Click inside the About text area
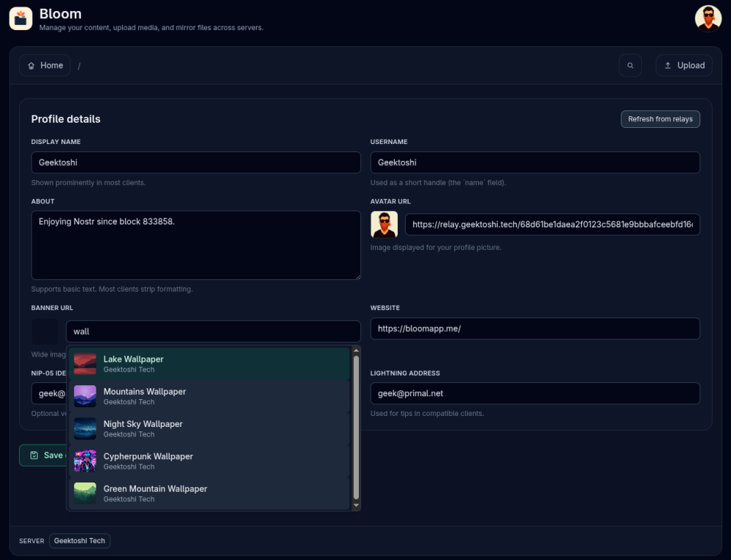Viewport: 731px width, 560px height. 196,245
